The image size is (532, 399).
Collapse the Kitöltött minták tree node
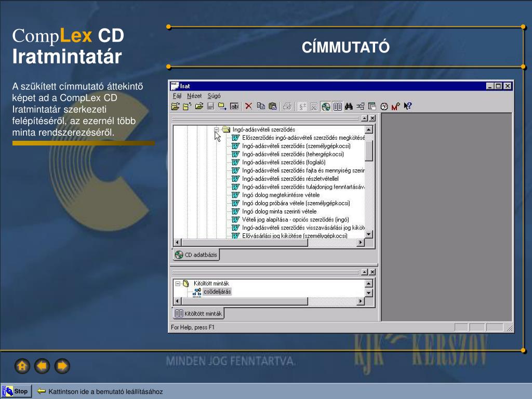[x=178, y=283]
